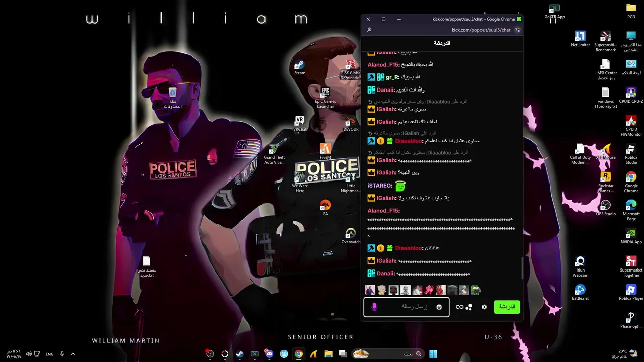This screenshot has width=644, height=362.
Task: Click File Explorer icon in taskbar
Action: (x=328, y=354)
